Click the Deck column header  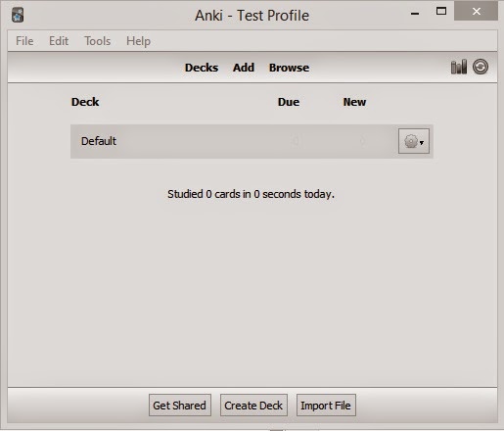click(x=85, y=102)
